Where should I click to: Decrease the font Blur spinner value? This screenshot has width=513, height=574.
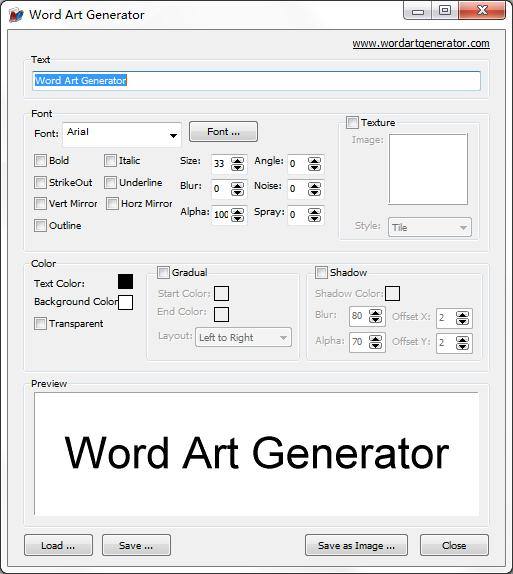[237, 193]
